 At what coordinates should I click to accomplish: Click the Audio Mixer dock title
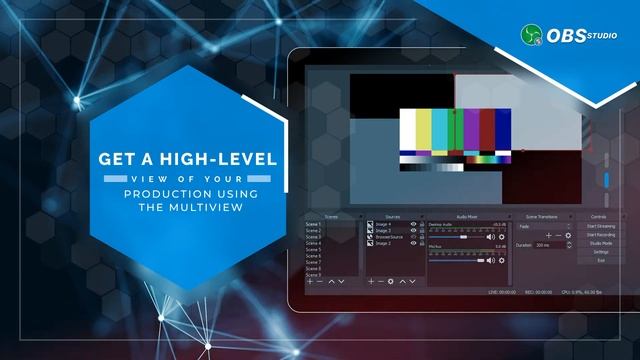click(x=467, y=217)
